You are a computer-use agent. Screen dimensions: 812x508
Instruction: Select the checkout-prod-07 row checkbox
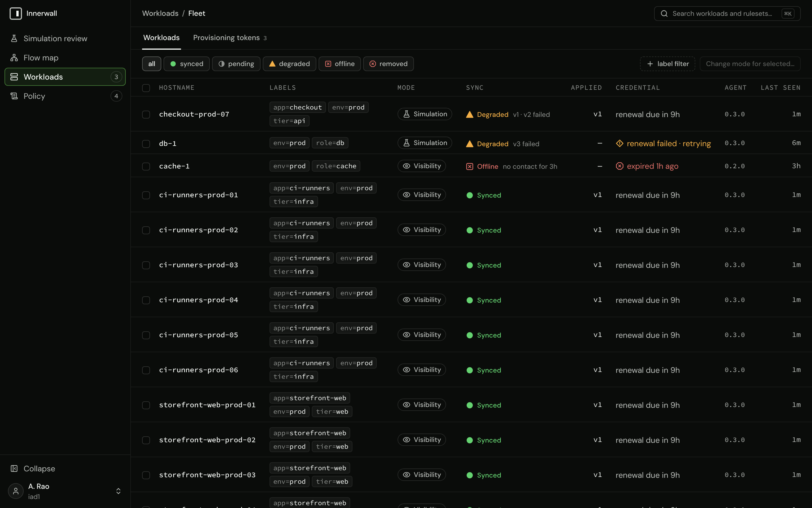[146, 115]
